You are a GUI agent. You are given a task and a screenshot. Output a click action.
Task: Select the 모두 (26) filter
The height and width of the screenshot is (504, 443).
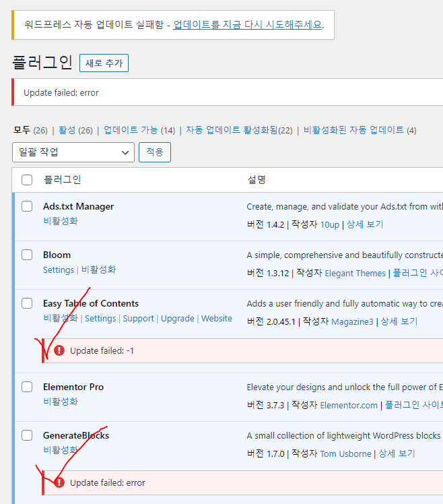[30, 130]
